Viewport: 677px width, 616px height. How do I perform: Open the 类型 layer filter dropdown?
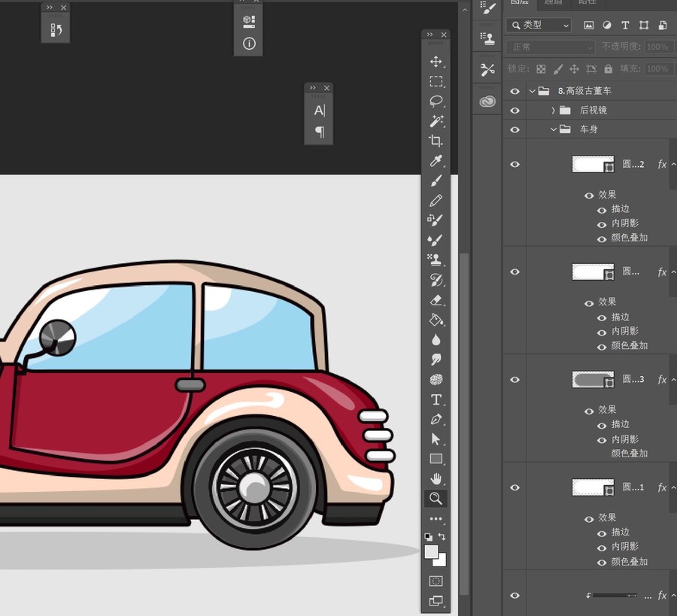click(x=539, y=26)
